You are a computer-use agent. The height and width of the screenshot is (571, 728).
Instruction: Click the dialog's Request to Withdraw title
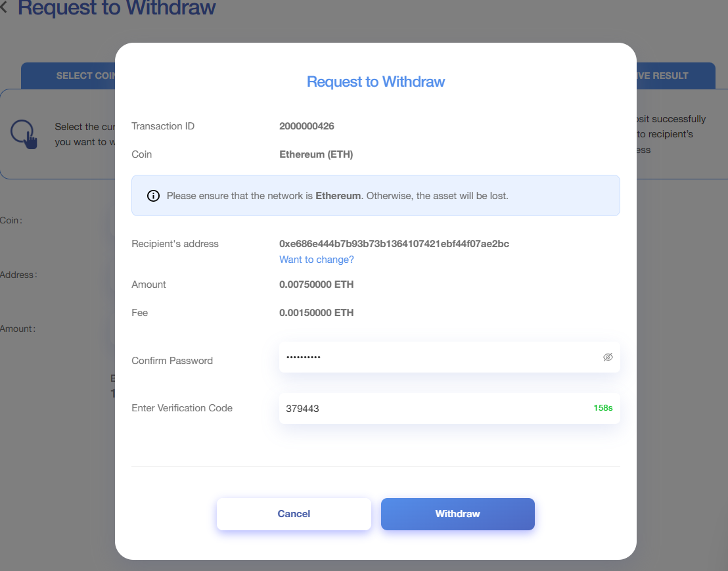point(376,81)
